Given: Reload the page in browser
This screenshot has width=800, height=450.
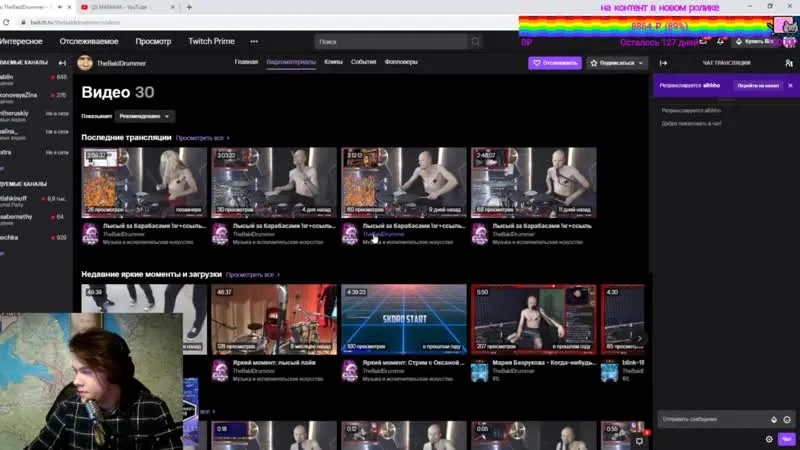Looking at the screenshot, I should 6,22.
